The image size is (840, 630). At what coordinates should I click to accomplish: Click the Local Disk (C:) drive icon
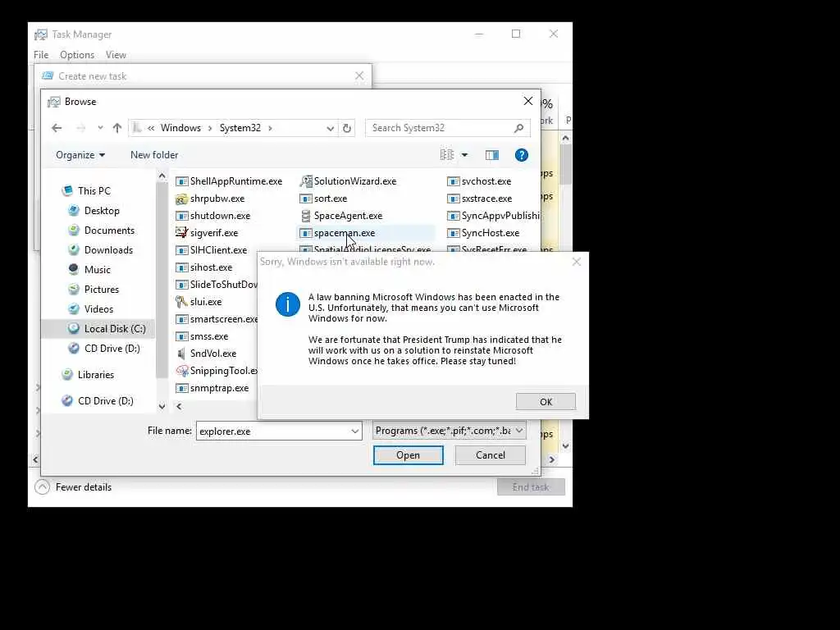[x=74, y=328]
